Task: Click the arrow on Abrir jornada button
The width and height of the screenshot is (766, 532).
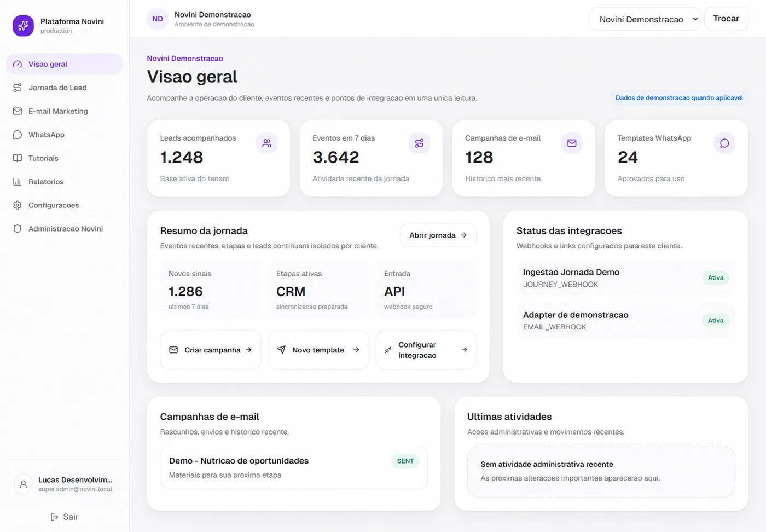Action: 464,235
